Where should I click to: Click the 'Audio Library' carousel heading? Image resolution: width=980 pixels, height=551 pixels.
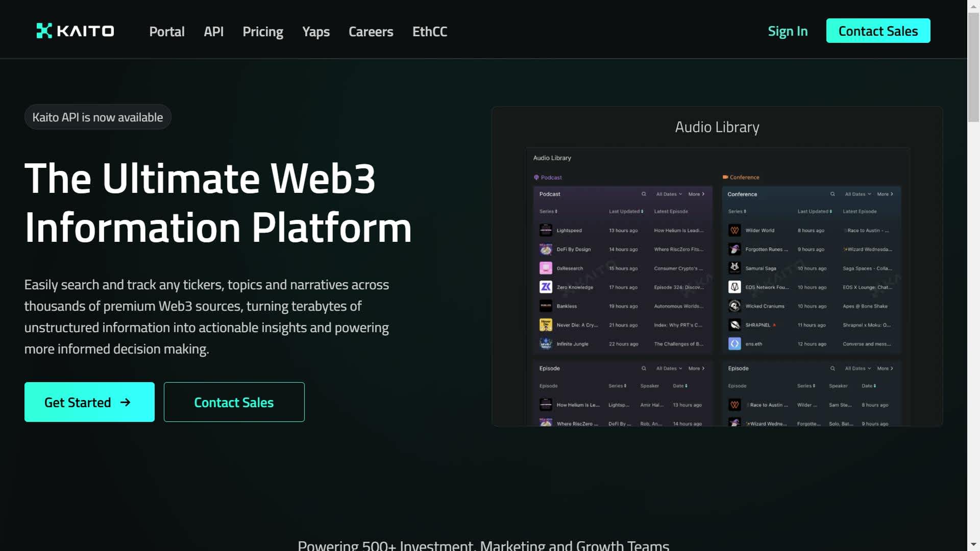pos(717,127)
